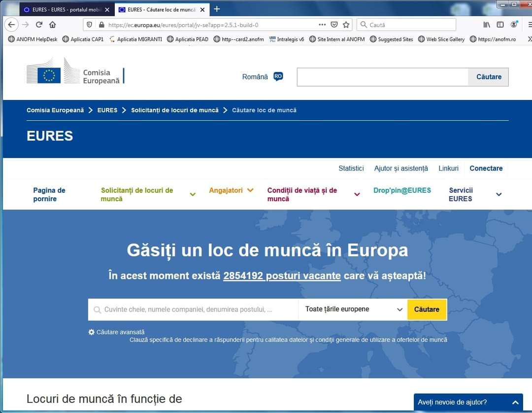Open Drop'pin@EURES menu item

[x=402, y=190]
